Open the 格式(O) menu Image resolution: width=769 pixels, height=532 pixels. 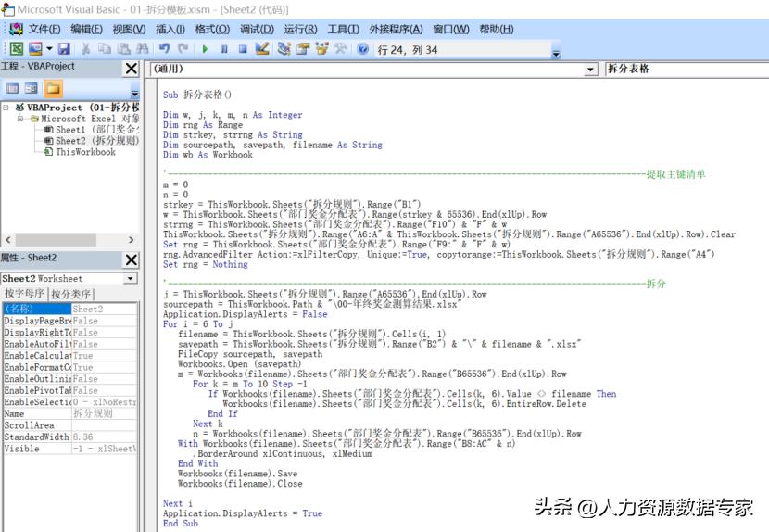(212, 29)
